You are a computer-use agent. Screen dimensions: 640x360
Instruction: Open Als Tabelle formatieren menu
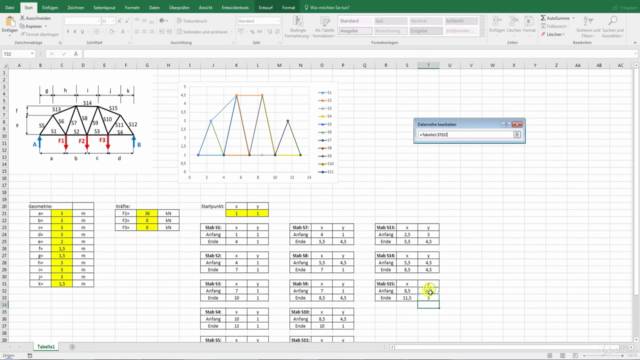(x=324, y=27)
